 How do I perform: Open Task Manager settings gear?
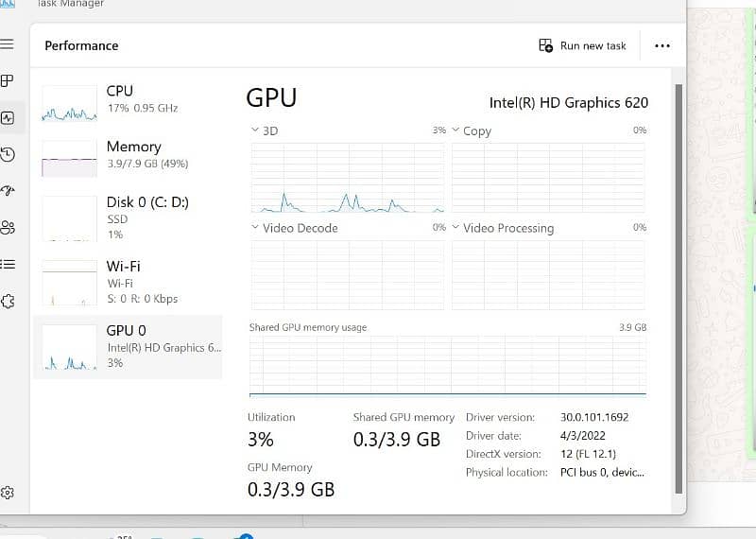8,493
